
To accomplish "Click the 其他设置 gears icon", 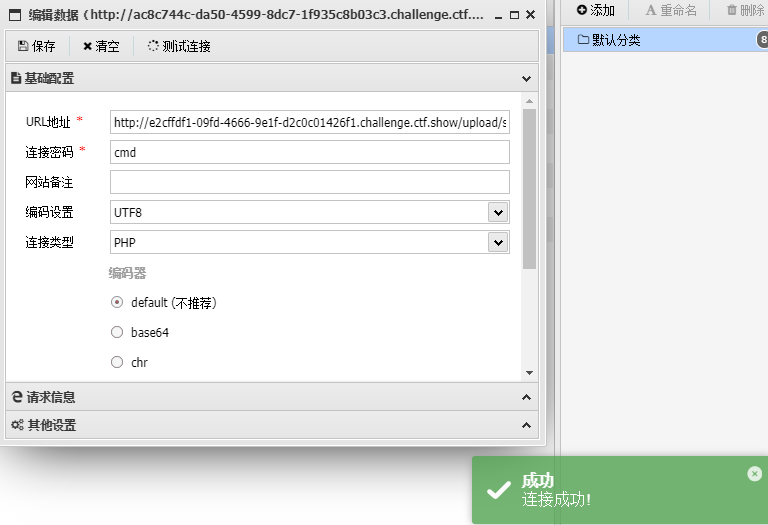I will pyautogui.click(x=18, y=425).
